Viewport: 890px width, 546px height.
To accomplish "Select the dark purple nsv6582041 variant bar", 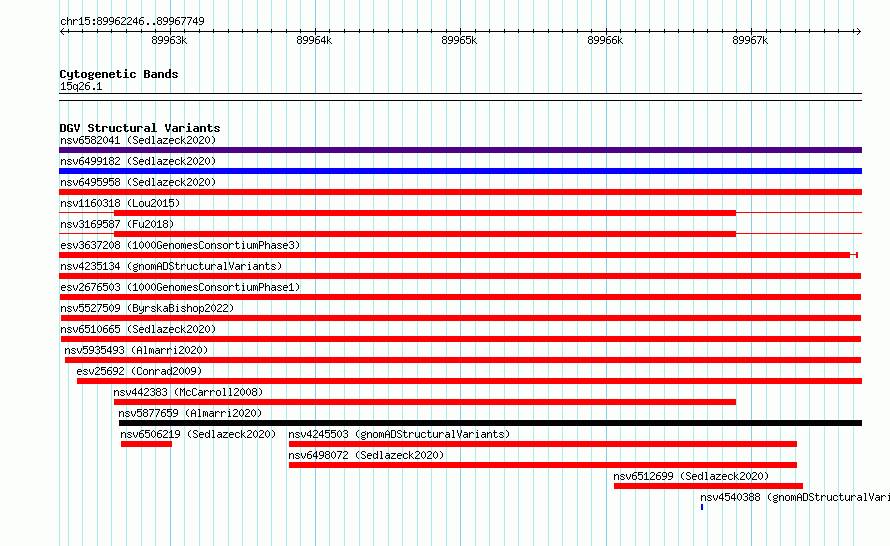I will (x=460, y=150).
